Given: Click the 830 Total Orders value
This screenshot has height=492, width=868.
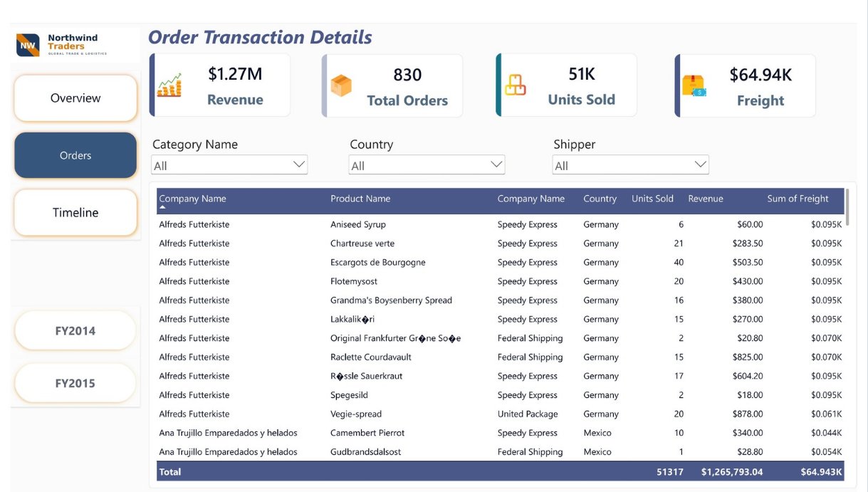Looking at the screenshot, I should [407, 75].
